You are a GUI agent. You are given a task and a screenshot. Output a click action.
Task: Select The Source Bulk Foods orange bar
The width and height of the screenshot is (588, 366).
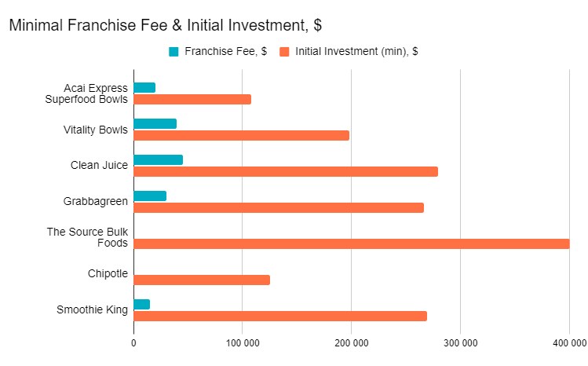(x=352, y=243)
